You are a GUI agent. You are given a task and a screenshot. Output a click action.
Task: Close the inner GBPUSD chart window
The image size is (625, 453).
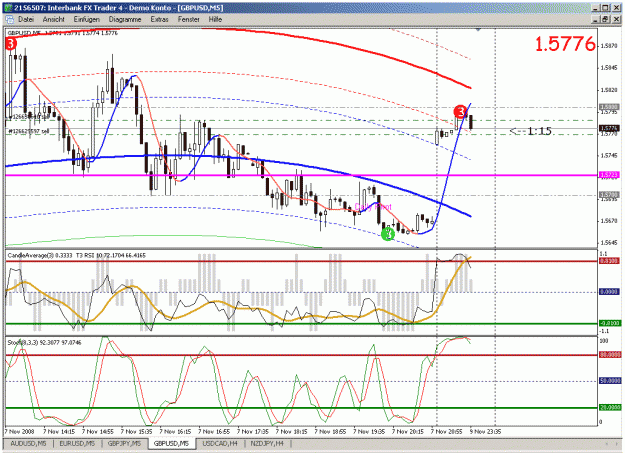(x=616, y=19)
